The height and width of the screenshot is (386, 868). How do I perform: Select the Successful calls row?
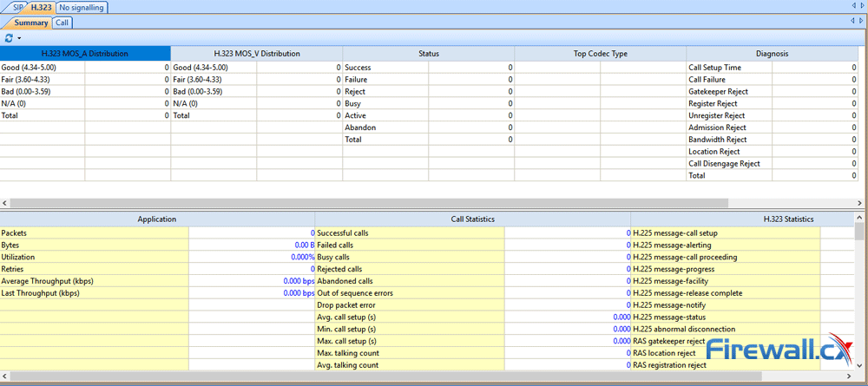473,232
